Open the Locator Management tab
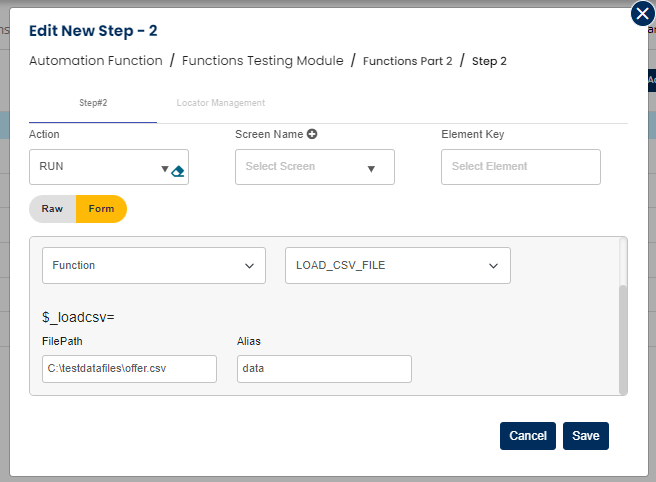 (x=220, y=103)
